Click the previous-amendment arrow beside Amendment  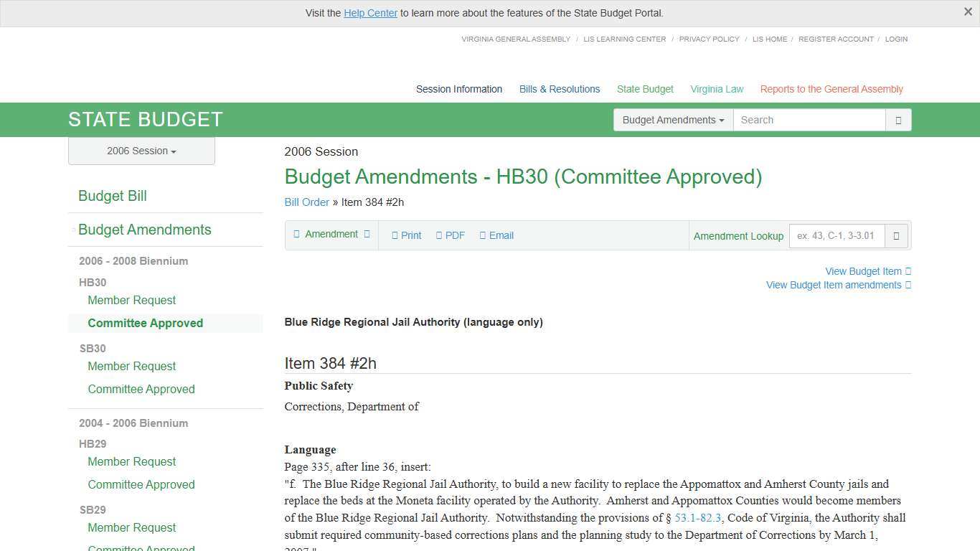[x=296, y=234]
